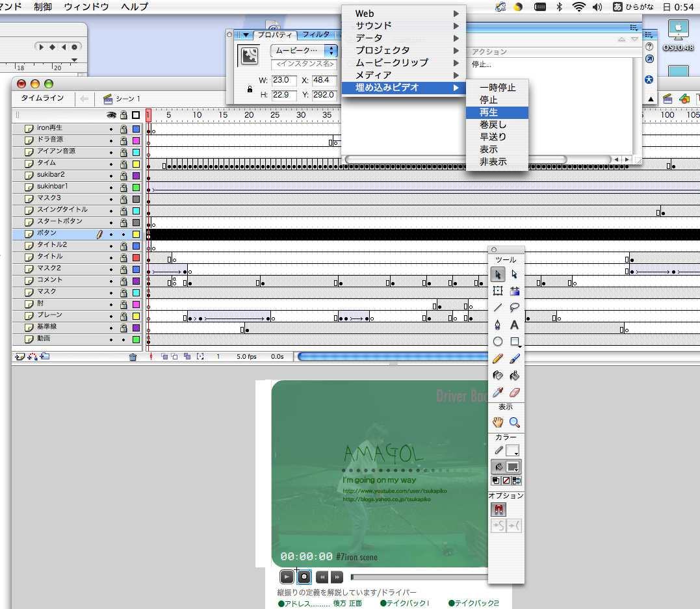This screenshot has width=700, height=609.
Task: Activate the Hand tool
Action: (498, 422)
